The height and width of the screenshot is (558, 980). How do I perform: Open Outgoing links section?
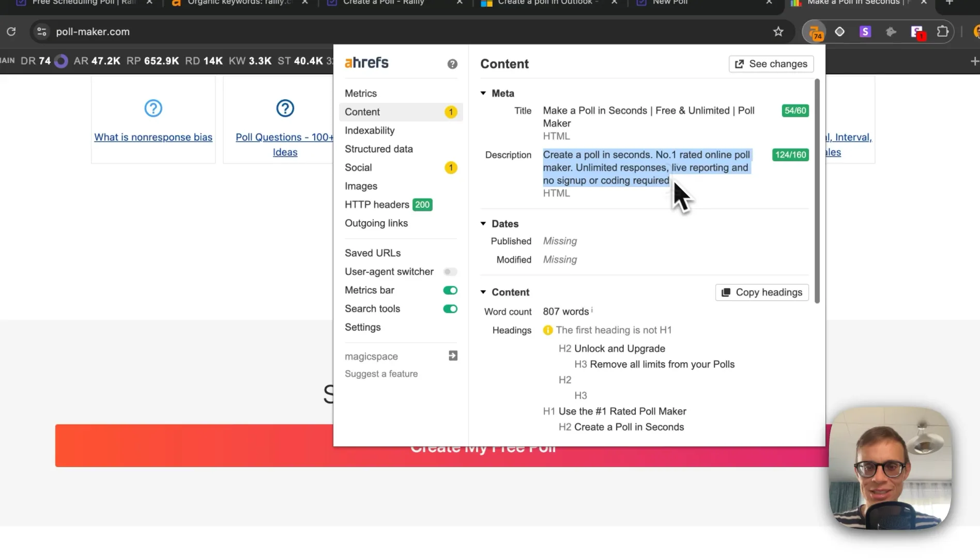(x=376, y=224)
